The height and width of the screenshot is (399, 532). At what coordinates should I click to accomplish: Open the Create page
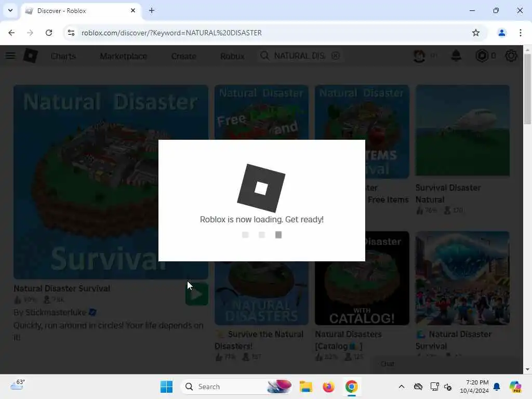pos(183,56)
